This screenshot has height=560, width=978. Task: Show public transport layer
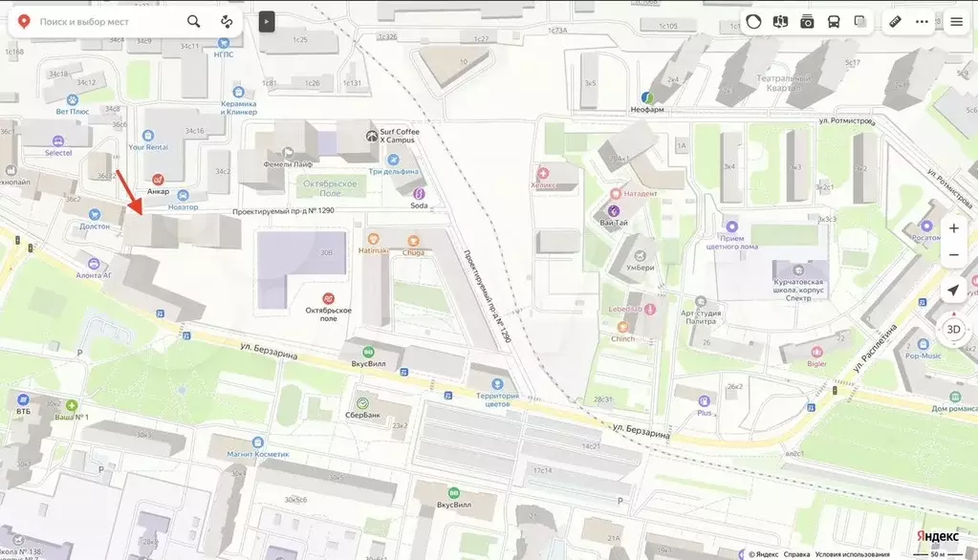pyautogui.click(x=834, y=22)
